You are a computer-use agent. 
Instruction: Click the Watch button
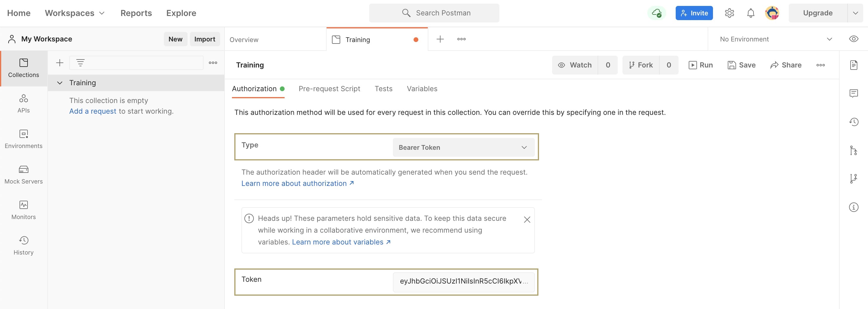(x=575, y=65)
